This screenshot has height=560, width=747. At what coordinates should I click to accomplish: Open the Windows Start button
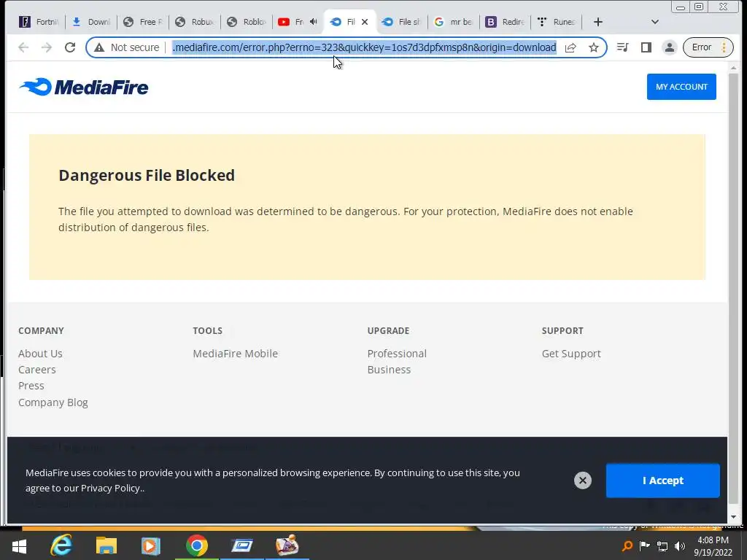[x=19, y=545]
